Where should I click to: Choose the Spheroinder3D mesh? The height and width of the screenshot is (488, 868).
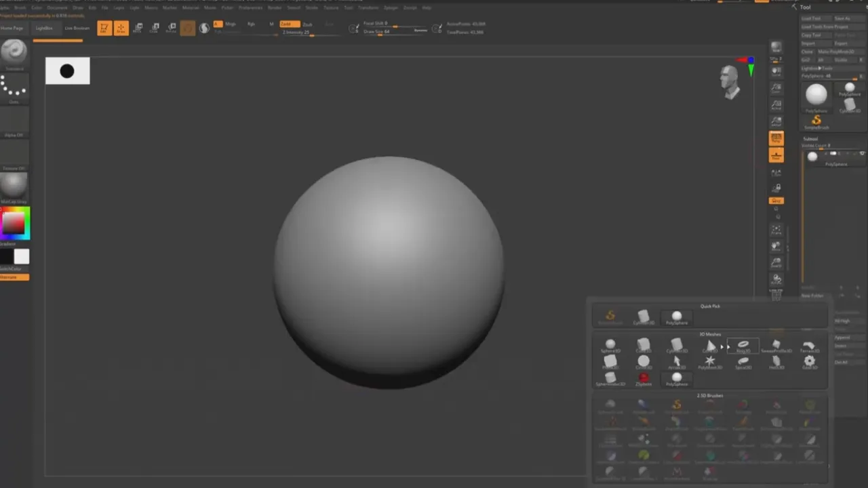point(610,379)
